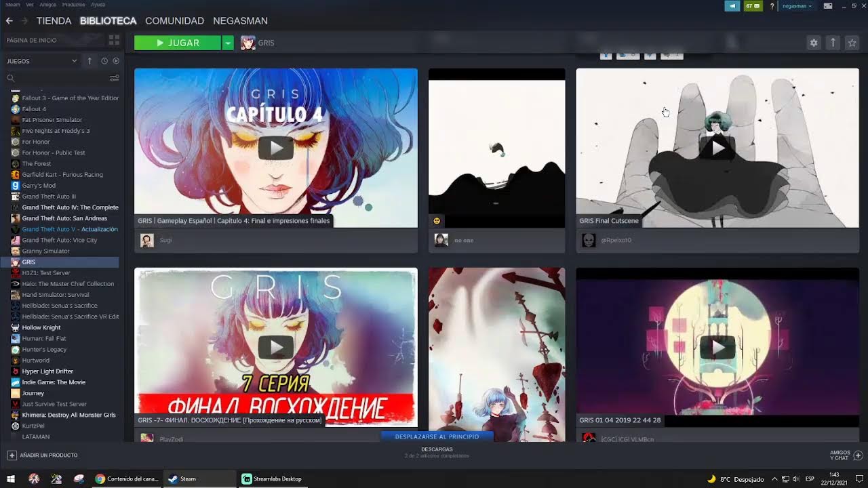This screenshot has height=488, width=868.
Task: Click the taskbar volume speaker icon
Action: [x=795, y=479]
